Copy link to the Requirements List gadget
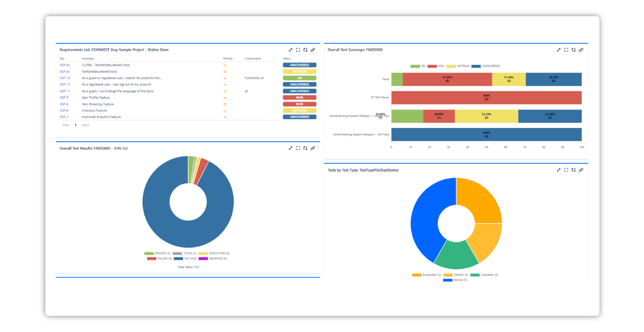The image size is (644, 332). [313, 50]
